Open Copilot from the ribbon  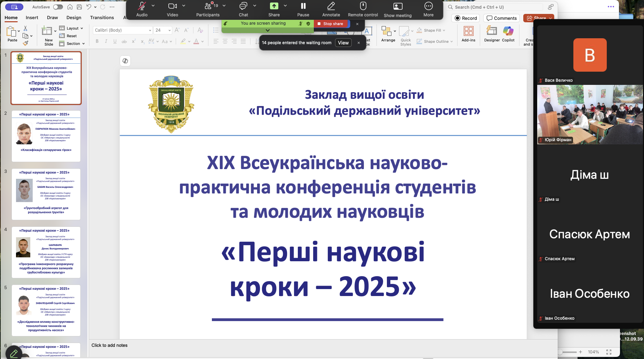click(508, 31)
